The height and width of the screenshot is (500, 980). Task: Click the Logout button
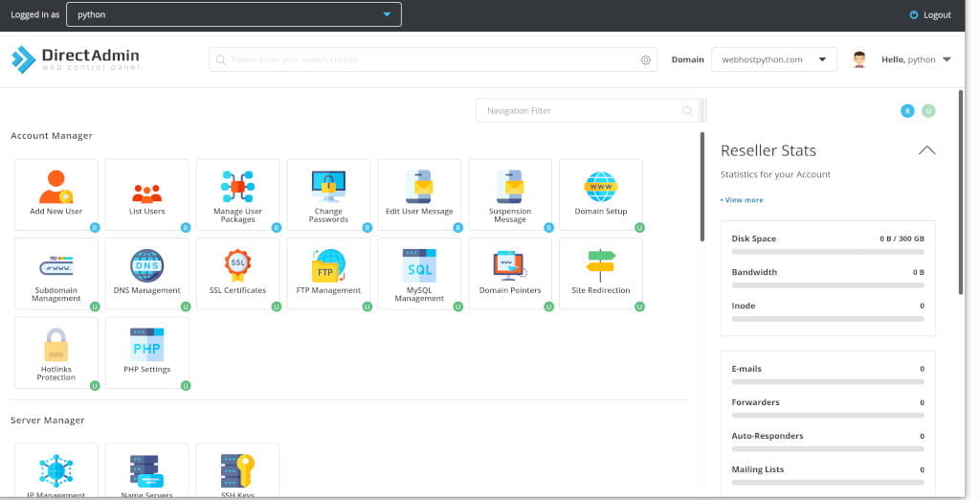coord(930,15)
